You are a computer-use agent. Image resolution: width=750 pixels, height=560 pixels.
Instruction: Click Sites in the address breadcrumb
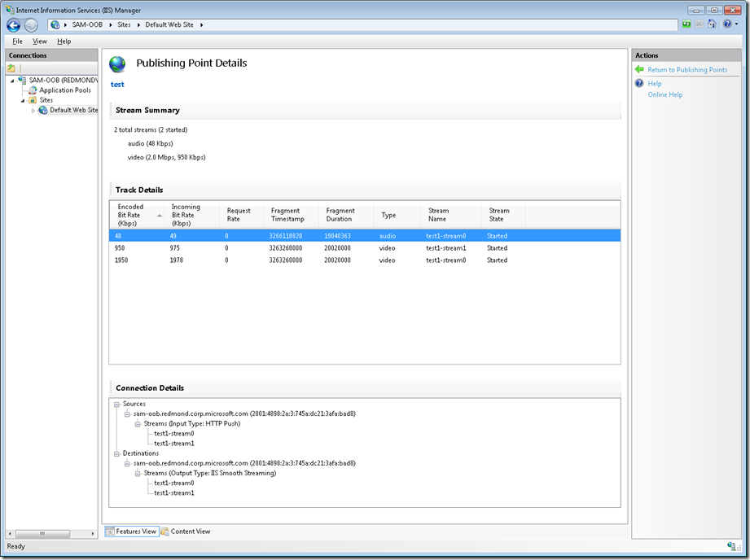click(124, 25)
